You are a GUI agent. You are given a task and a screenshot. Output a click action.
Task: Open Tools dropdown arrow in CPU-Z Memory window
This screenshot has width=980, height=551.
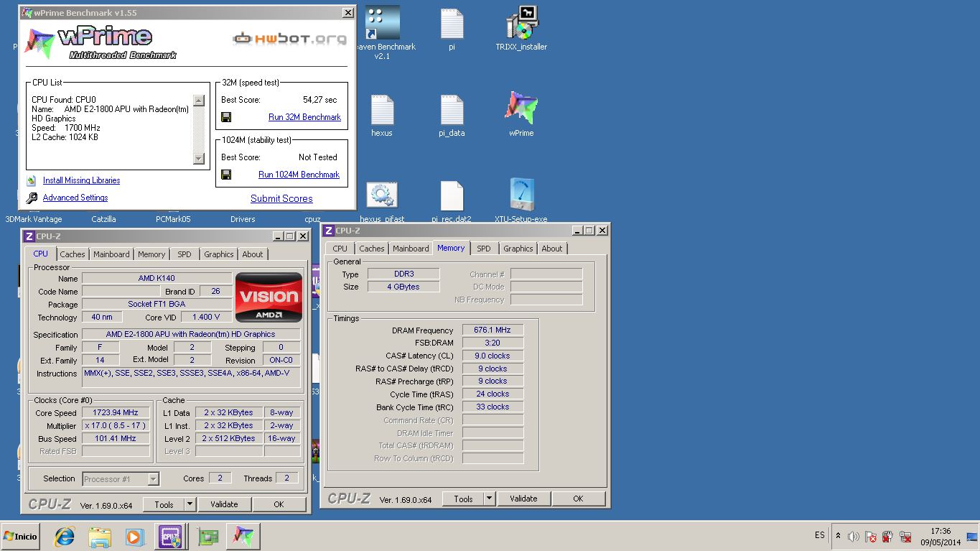click(490, 499)
